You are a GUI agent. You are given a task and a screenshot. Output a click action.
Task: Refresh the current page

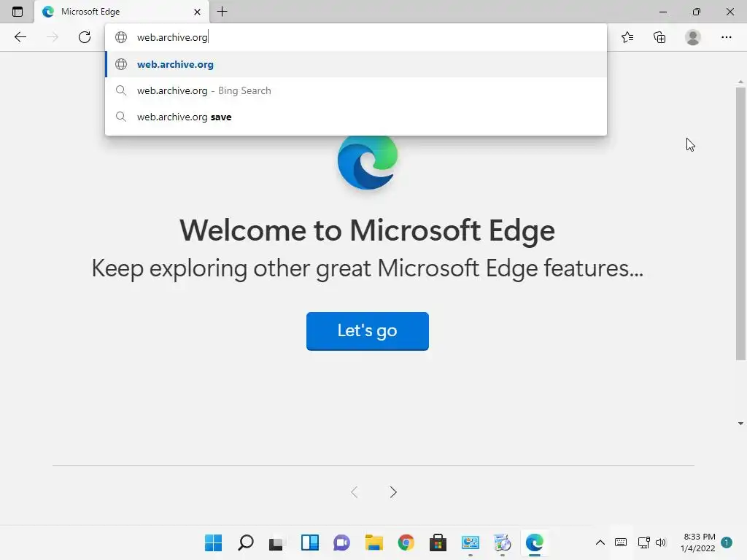click(85, 37)
